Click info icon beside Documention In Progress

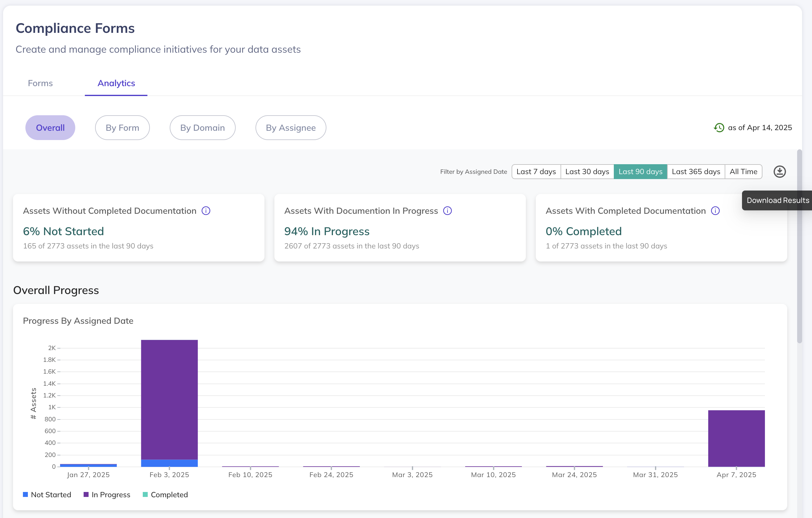[x=447, y=211]
